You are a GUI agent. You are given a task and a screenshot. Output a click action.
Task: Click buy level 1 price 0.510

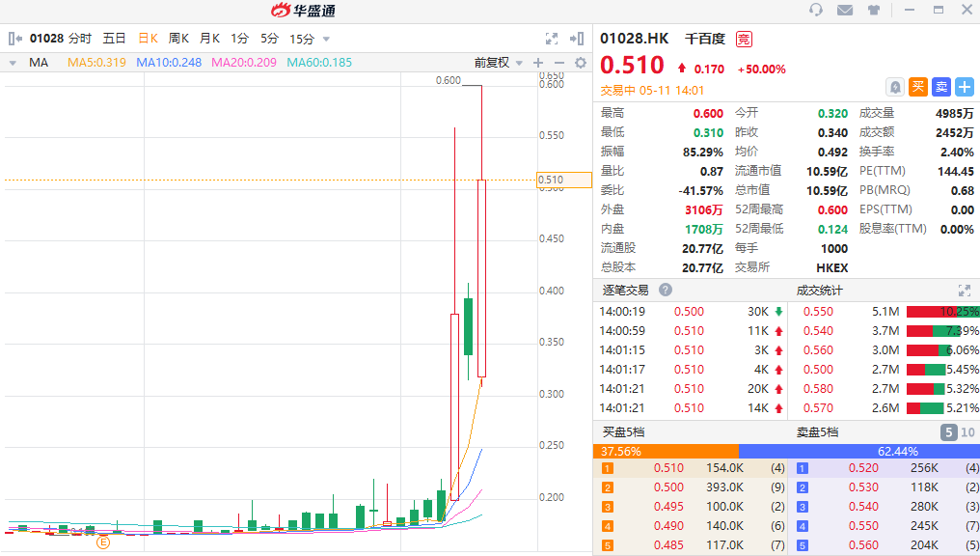668,468
